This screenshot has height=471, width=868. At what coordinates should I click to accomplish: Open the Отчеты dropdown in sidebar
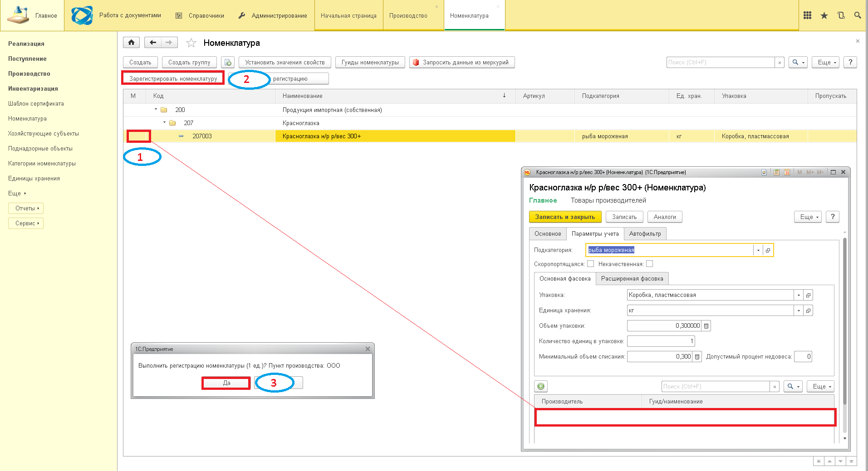(26, 209)
